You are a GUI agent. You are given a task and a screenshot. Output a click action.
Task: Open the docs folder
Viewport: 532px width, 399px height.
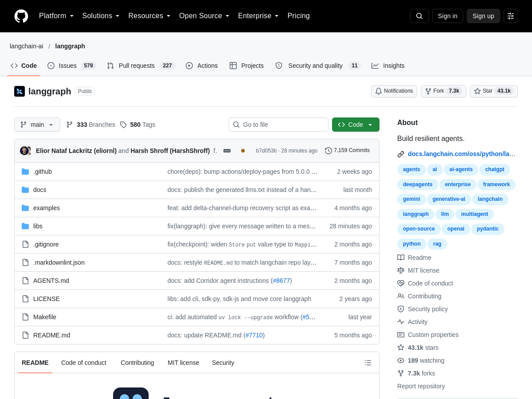40,190
